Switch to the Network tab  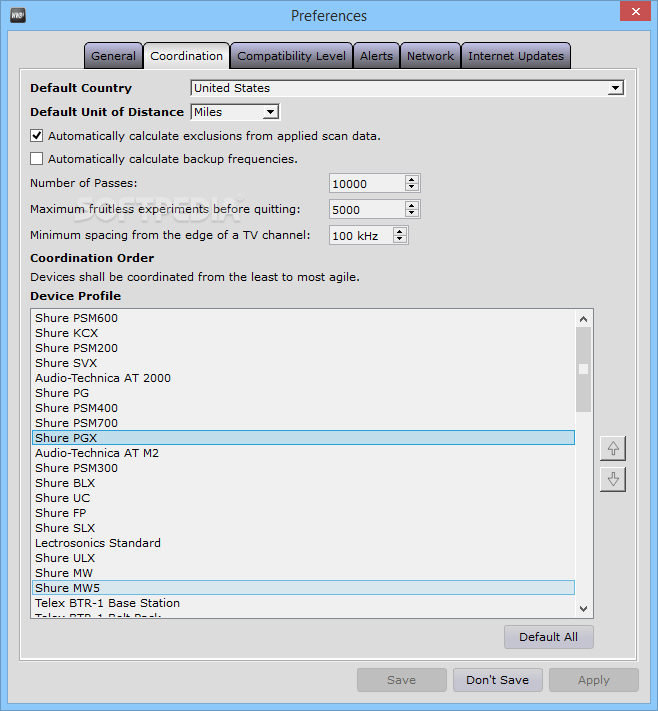point(430,56)
